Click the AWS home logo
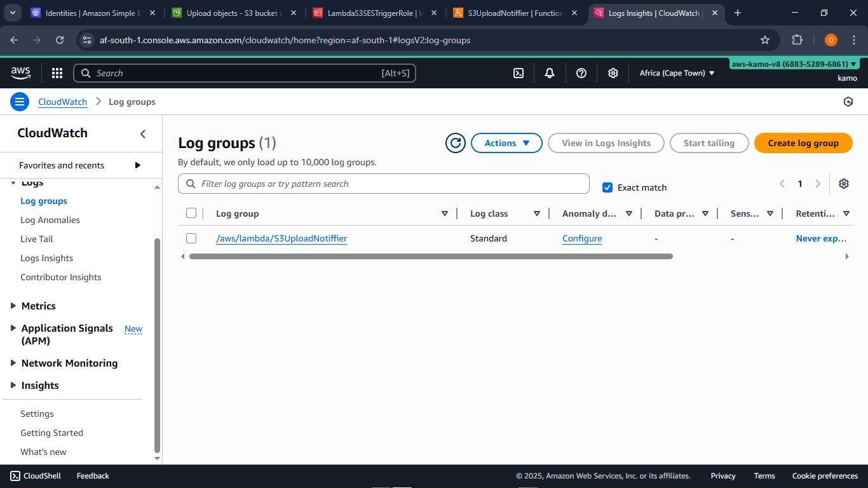This screenshot has height=488, width=868. click(x=20, y=73)
